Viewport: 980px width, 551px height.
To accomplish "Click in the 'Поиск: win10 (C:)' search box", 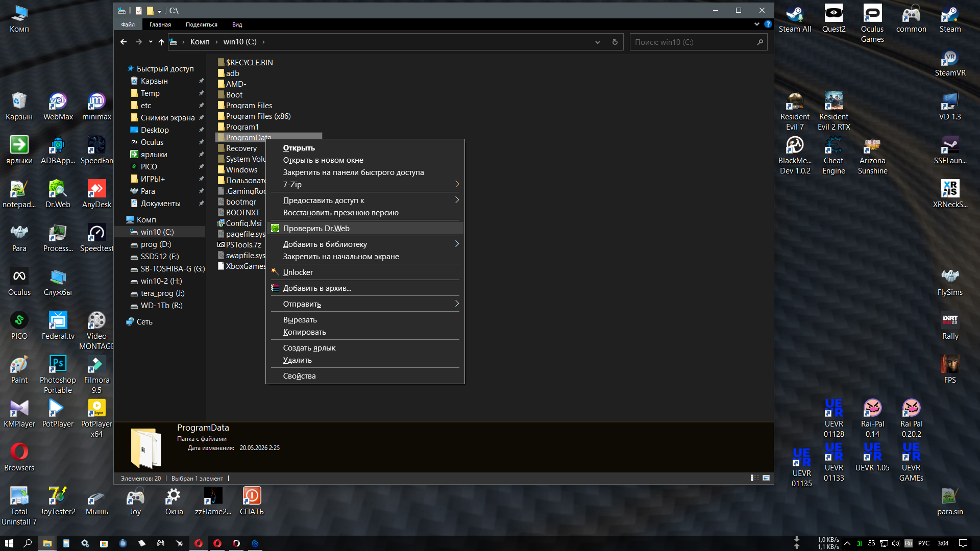I will pyautogui.click(x=694, y=42).
